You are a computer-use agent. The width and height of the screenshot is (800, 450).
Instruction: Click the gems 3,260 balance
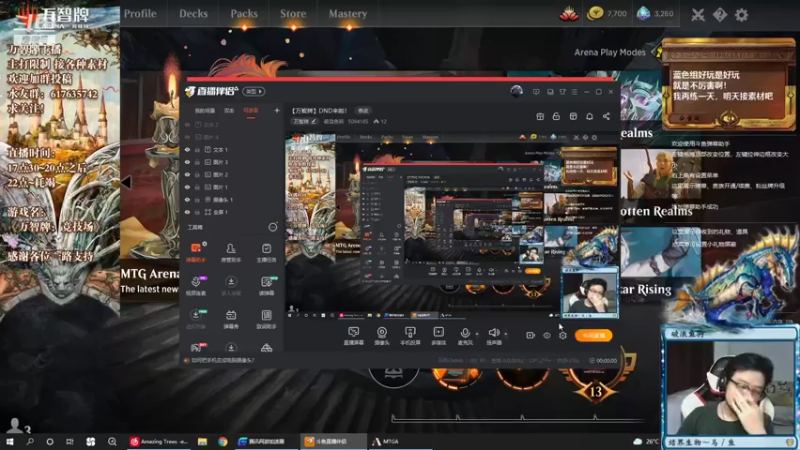point(655,14)
